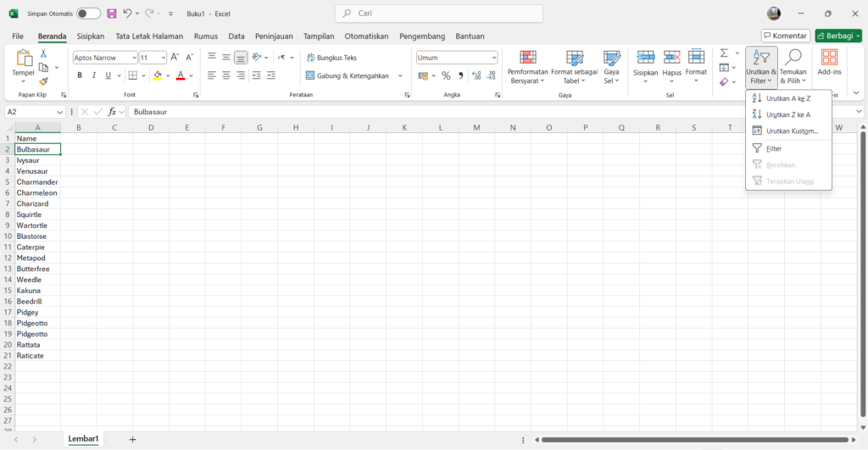The image size is (868, 450).
Task: Toggle underline formatting
Action: [x=108, y=75]
